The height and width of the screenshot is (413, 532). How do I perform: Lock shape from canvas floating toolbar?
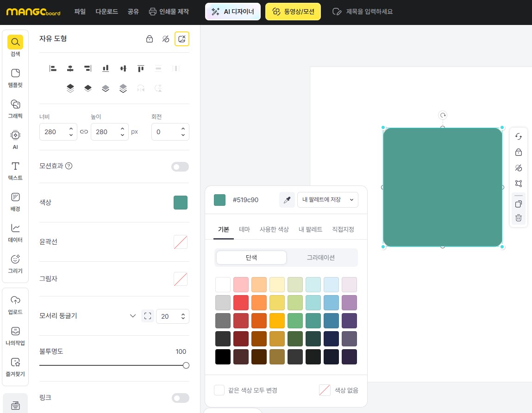pos(519,152)
